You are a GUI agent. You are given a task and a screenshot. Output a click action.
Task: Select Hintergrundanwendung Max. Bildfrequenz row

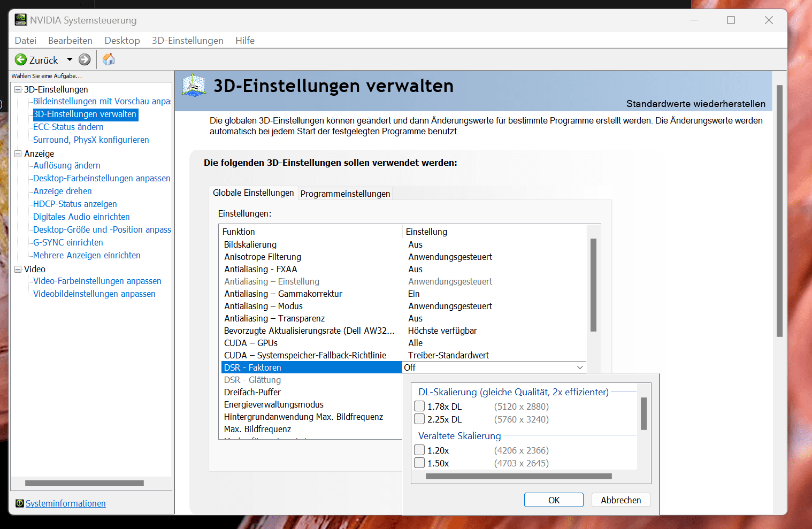[x=311, y=417]
